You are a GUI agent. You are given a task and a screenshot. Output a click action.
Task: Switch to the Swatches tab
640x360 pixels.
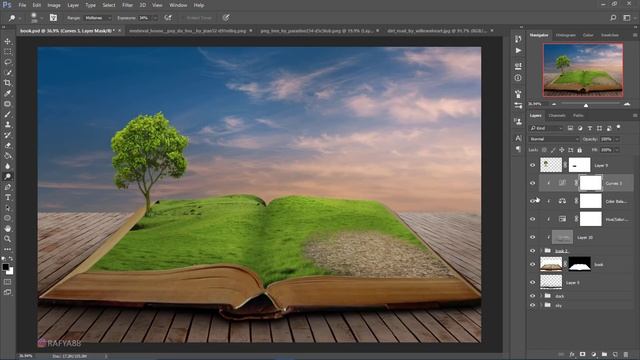coord(610,35)
